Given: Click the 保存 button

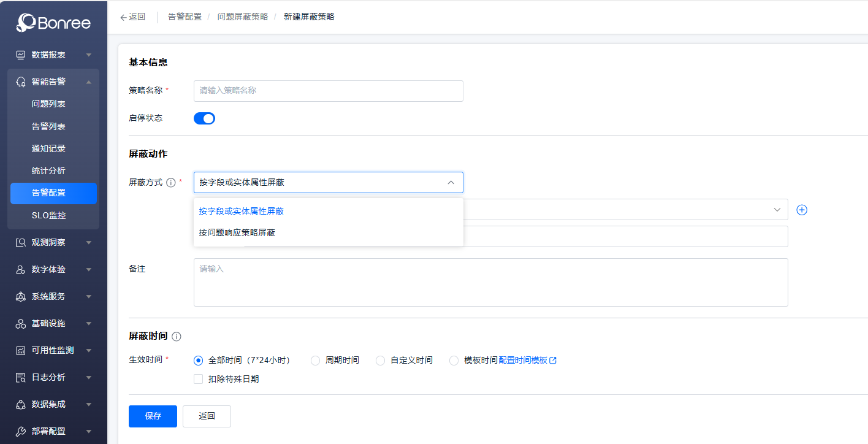Looking at the screenshot, I should coord(152,416).
